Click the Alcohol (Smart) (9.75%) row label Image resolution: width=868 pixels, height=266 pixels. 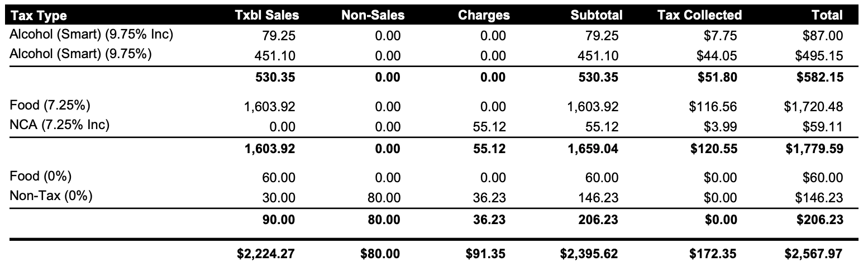[x=81, y=55]
